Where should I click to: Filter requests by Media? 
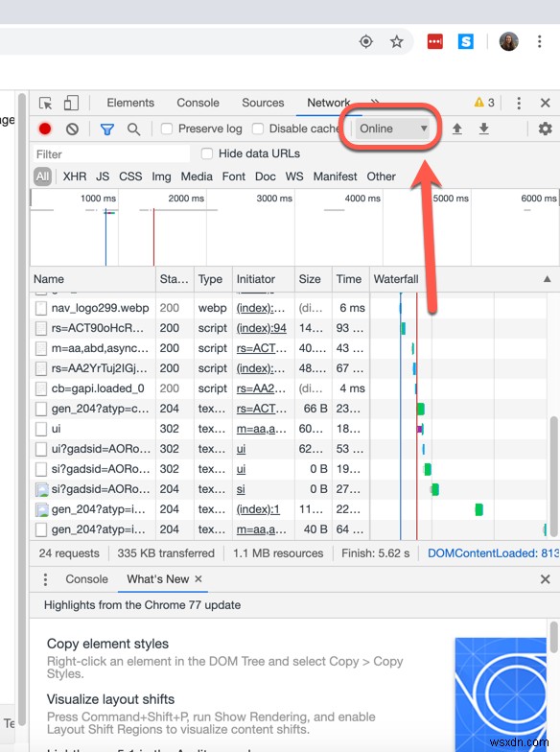click(x=197, y=176)
